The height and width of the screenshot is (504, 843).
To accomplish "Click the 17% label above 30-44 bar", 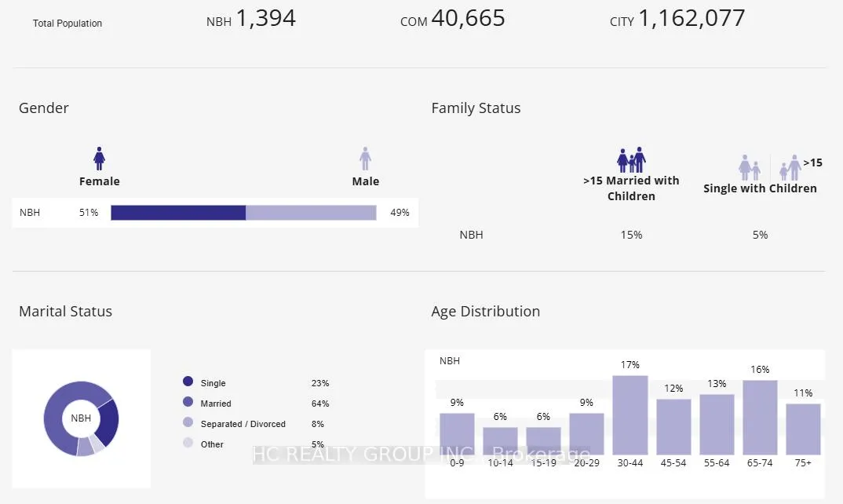I will click(x=630, y=365).
